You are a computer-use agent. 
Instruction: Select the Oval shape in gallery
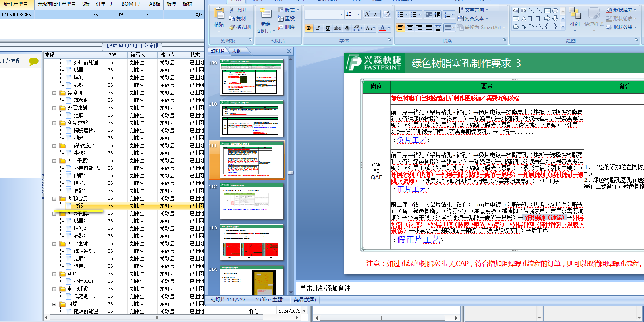point(555,11)
